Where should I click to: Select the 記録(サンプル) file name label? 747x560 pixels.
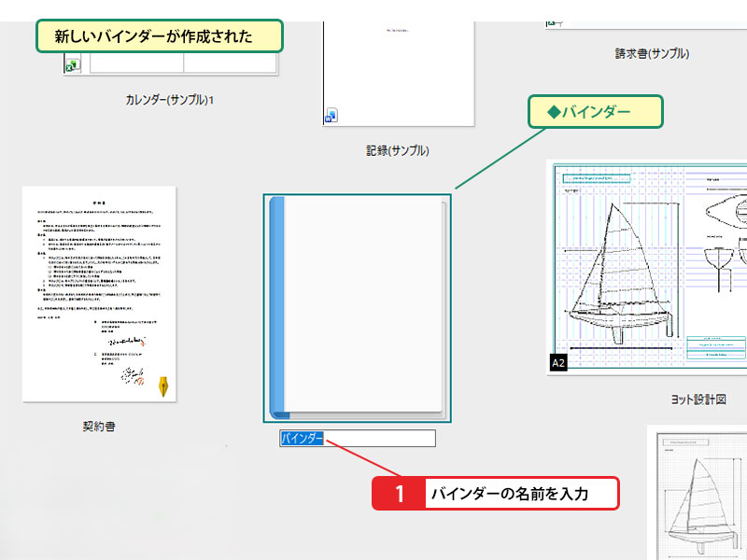(398, 151)
